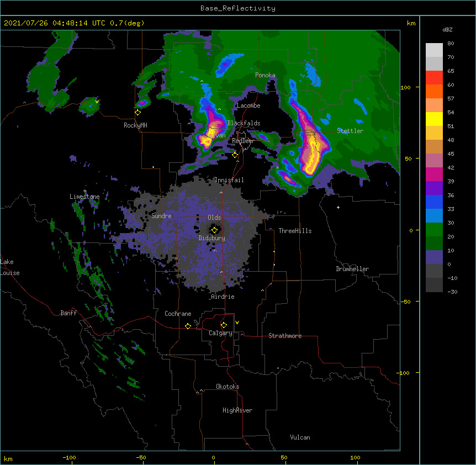Click the Strathmore city label
Viewport: 476px width, 465px height.
(285, 336)
